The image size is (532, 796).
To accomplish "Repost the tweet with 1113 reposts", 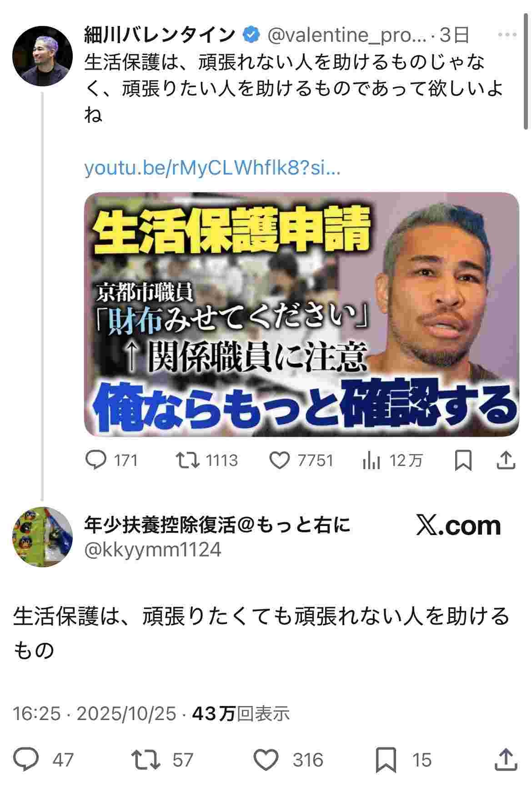I will (x=187, y=460).
